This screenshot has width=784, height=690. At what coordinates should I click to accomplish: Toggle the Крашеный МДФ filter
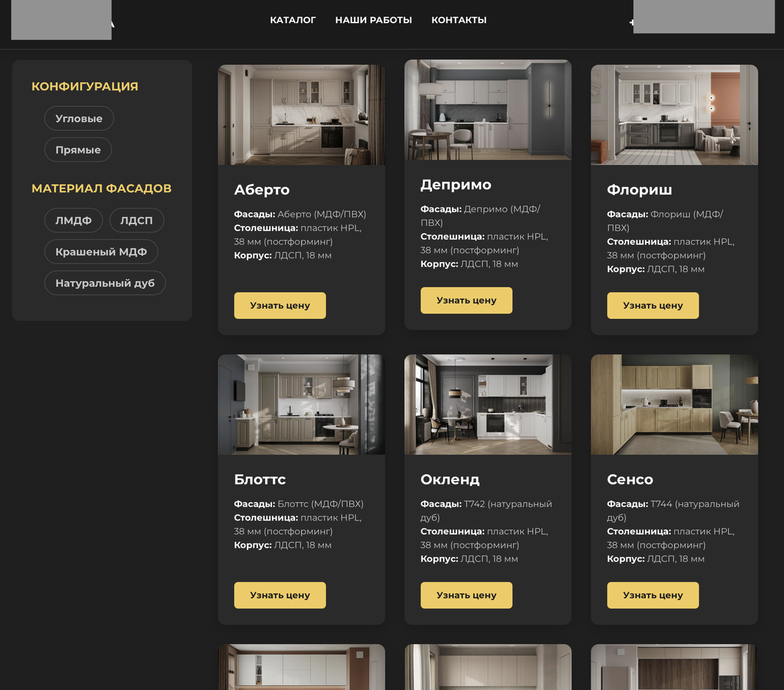101,252
